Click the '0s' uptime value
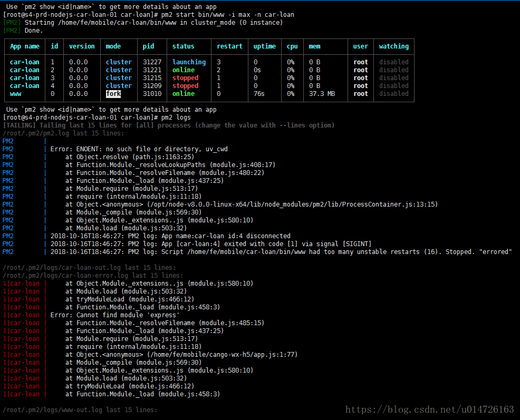520x420 pixels. coord(257,70)
